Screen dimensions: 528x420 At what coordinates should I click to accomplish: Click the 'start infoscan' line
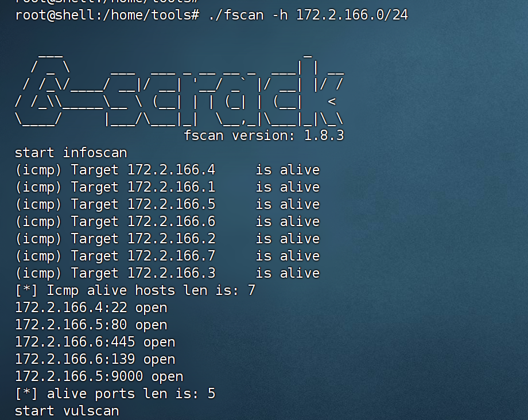click(71, 153)
